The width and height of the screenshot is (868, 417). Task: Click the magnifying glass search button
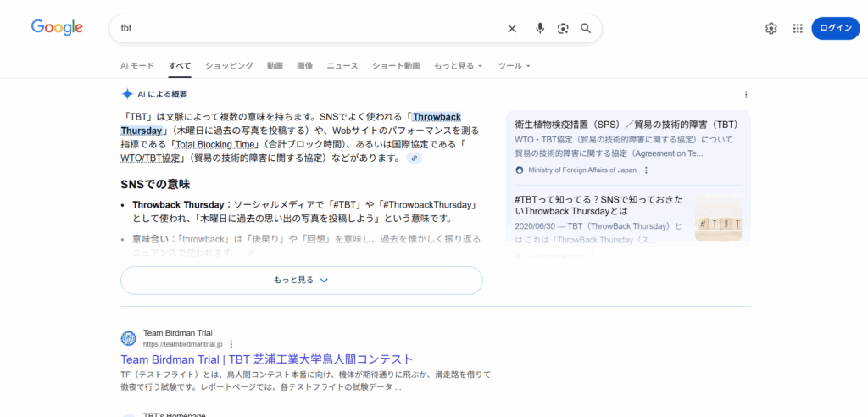(586, 28)
